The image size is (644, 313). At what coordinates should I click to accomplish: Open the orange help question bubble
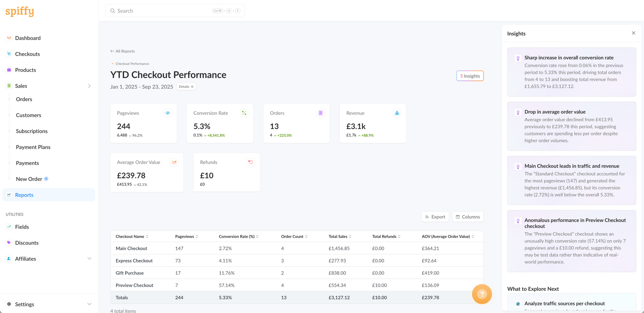pos(482,294)
